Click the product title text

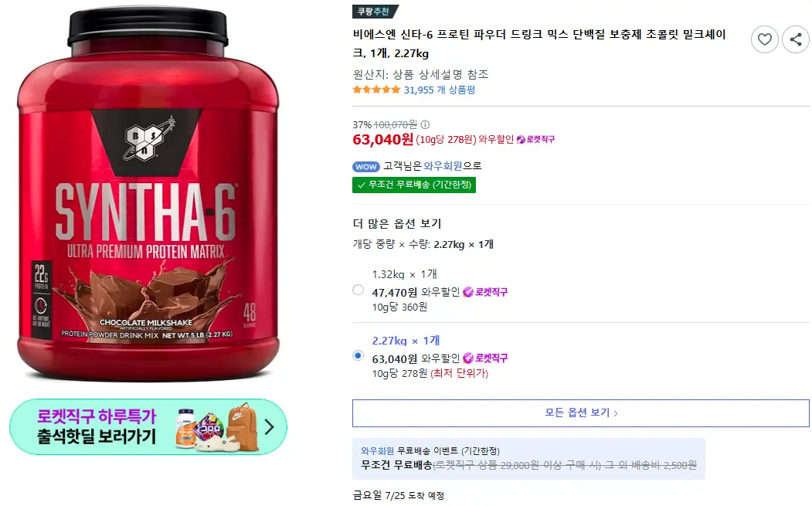pyautogui.click(x=539, y=43)
